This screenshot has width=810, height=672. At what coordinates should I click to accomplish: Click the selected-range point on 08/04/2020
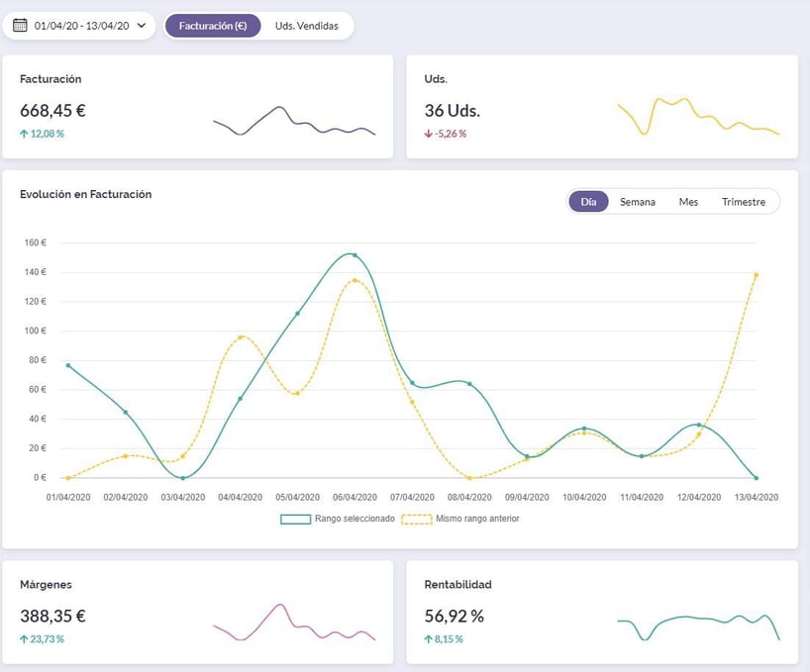point(469,384)
